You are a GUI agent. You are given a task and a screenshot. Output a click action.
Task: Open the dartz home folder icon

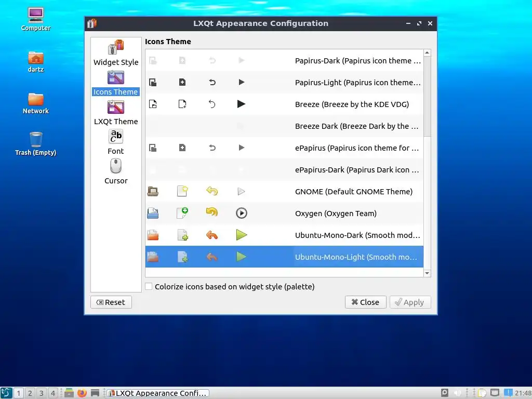click(x=36, y=62)
